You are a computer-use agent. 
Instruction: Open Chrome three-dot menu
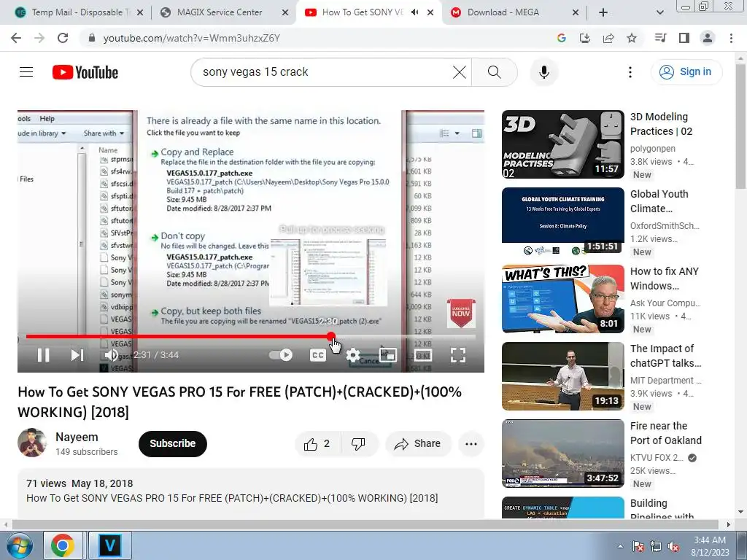coord(731,38)
